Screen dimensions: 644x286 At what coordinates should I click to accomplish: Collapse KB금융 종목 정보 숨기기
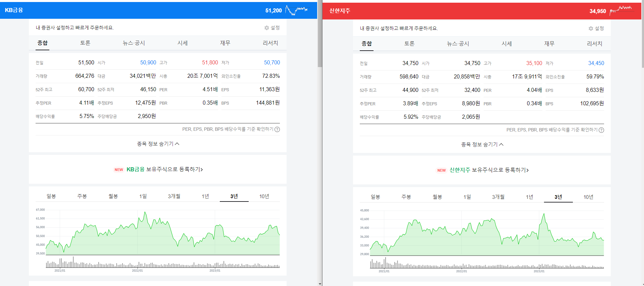158,144
